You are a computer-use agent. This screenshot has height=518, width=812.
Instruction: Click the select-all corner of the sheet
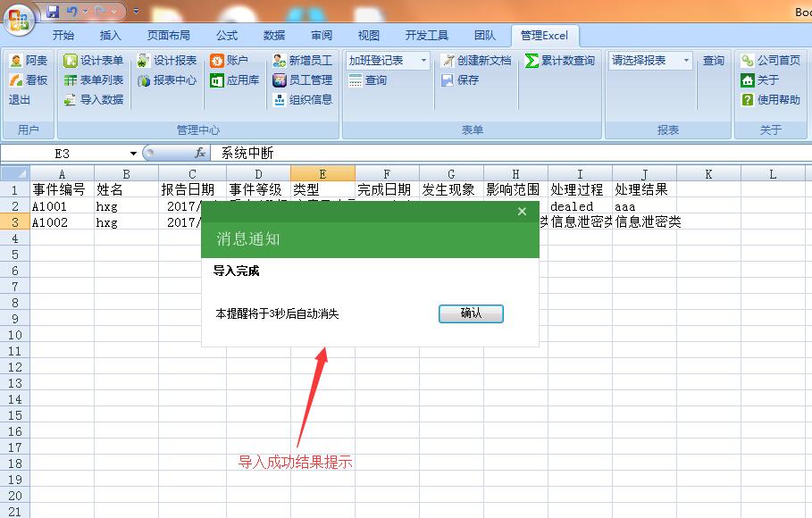[15, 173]
